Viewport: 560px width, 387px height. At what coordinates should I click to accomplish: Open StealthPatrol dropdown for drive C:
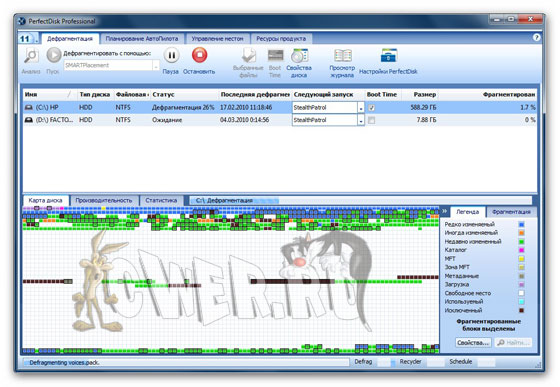(361, 108)
